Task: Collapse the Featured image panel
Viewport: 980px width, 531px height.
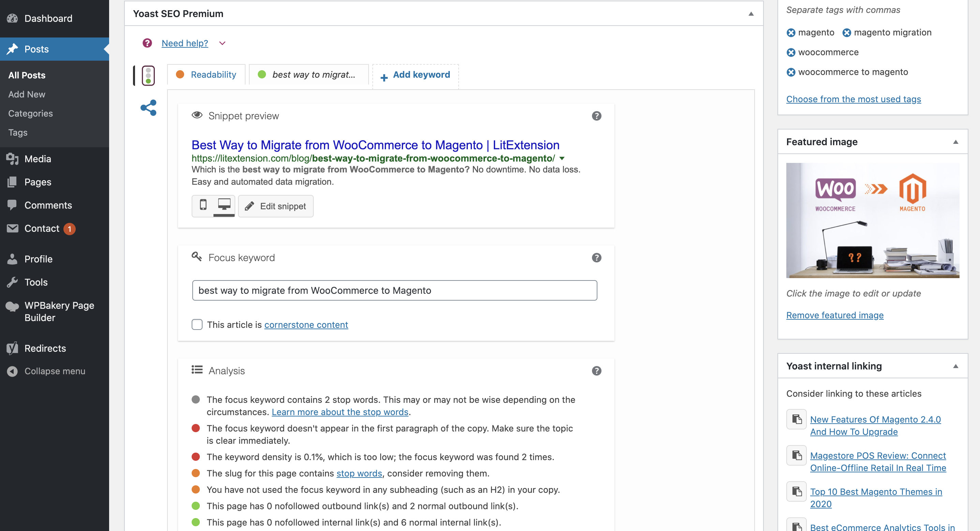Action: pyautogui.click(x=955, y=142)
